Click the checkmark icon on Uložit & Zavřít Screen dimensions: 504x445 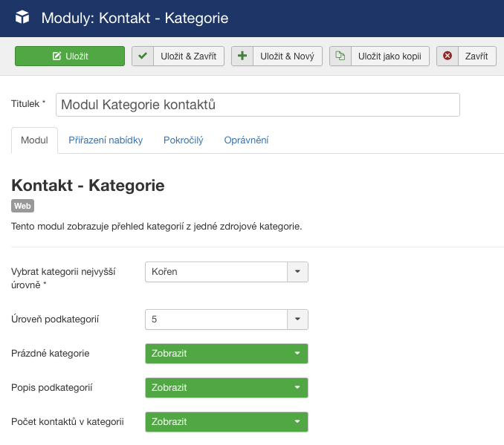coord(143,56)
